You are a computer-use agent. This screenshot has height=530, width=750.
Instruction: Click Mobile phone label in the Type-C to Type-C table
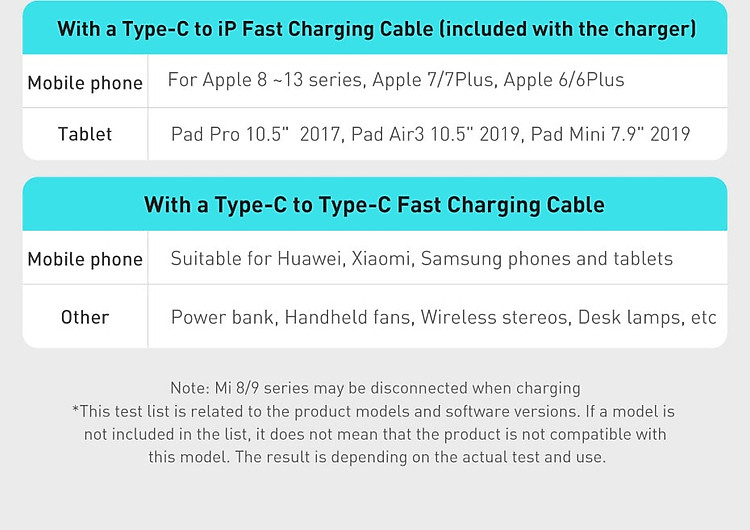[85, 259]
